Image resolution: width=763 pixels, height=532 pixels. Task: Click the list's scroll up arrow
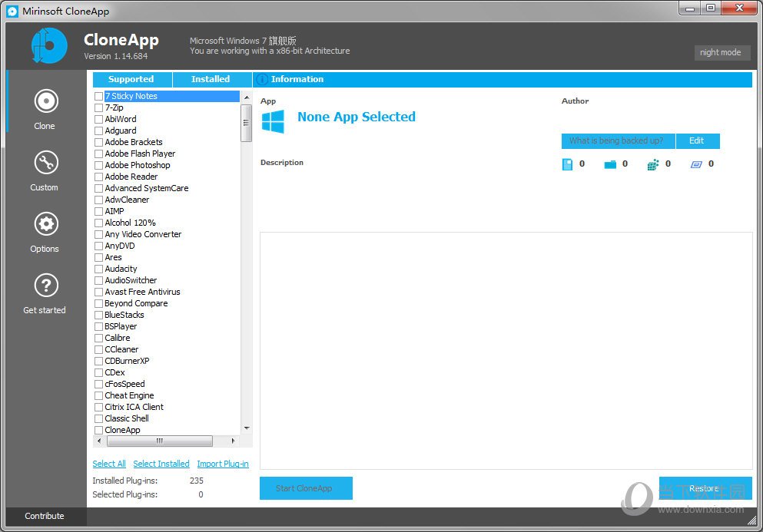pos(247,97)
